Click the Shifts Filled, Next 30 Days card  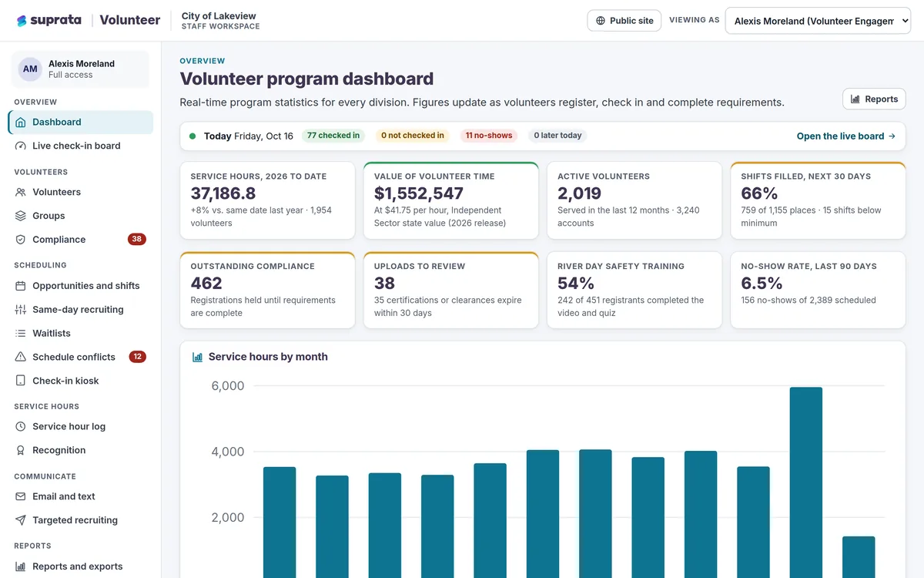tap(818, 200)
